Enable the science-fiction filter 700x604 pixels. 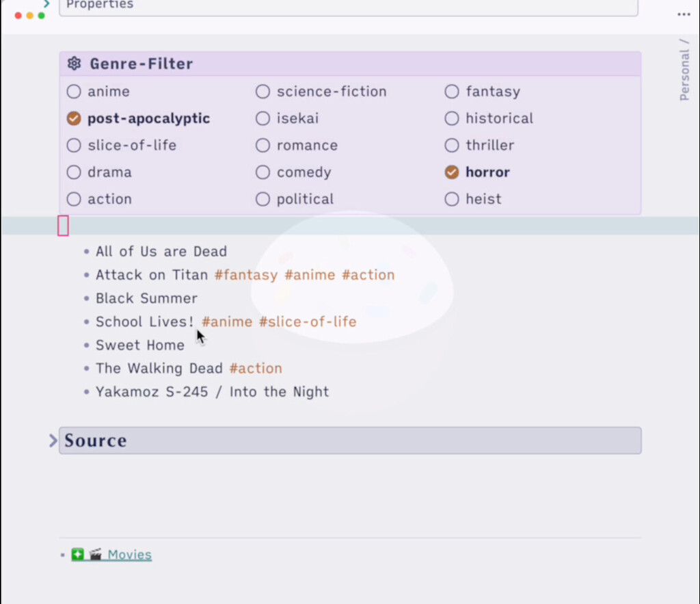coord(262,91)
